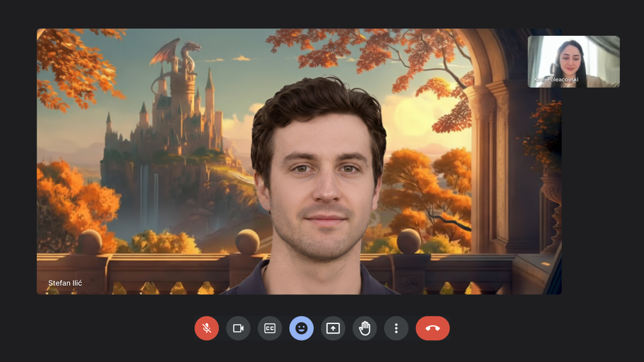Click the leftmost stone sphere on railing
Viewport: 644px width, 362px height.
(x=90, y=242)
